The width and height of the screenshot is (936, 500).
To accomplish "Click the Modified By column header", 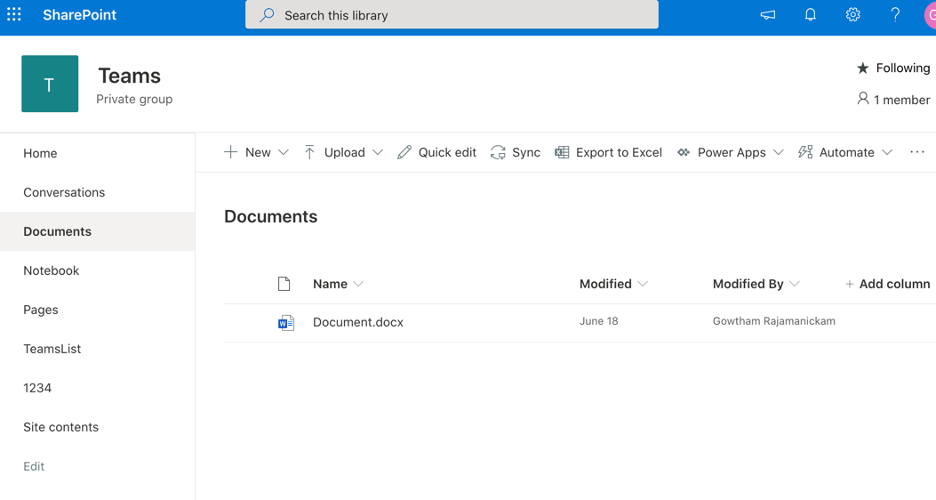I will [748, 284].
